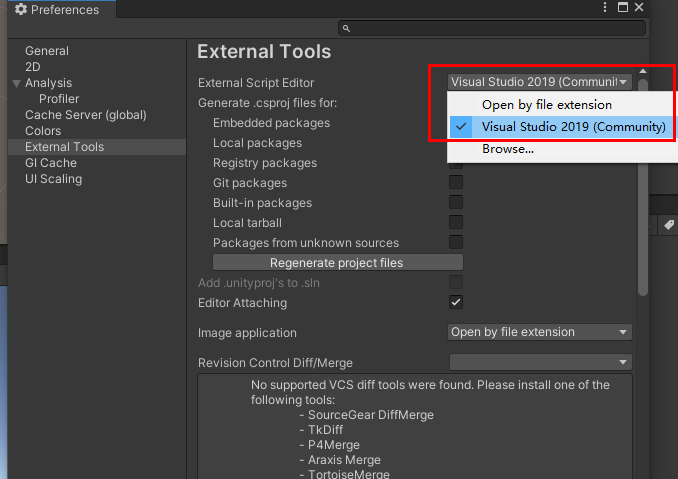The width and height of the screenshot is (678, 479).
Task: Select External Tools in sidebar
Action: pos(97,147)
